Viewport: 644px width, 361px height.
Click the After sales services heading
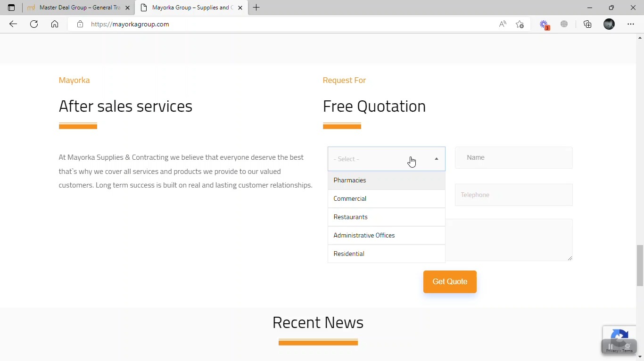click(x=125, y=107)
